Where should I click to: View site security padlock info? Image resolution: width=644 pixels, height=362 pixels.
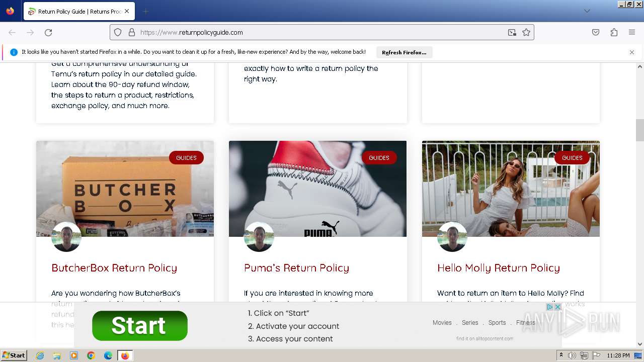click(132, 32)
